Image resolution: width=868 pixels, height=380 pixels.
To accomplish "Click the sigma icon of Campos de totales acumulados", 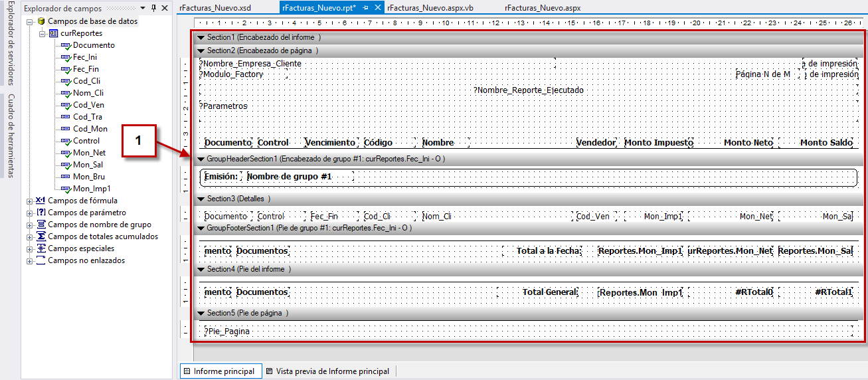I will [x=41, y=237].
